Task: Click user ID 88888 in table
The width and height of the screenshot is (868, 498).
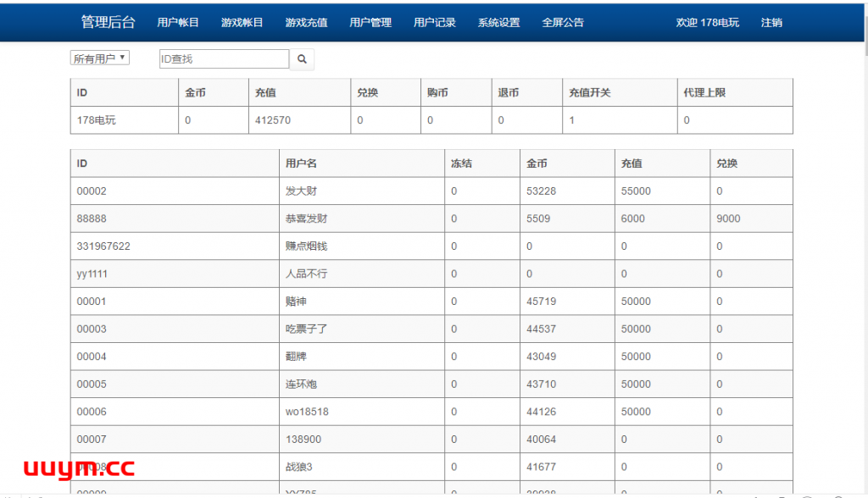Action: tap(92, 219)
